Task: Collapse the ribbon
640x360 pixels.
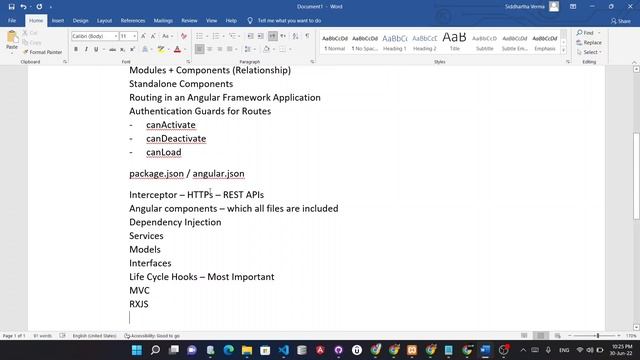Action: pos(634,62)
